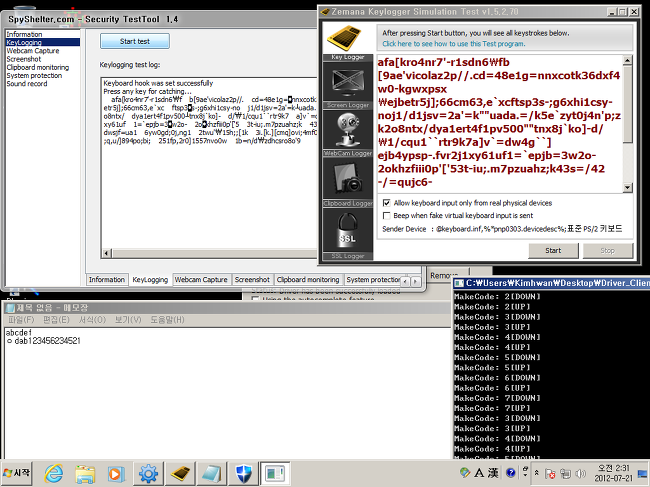The height and width of the screenshot is (487, 650).
Task: Click Zemana log scrollbar down arrow
Action: pos(628,187)
